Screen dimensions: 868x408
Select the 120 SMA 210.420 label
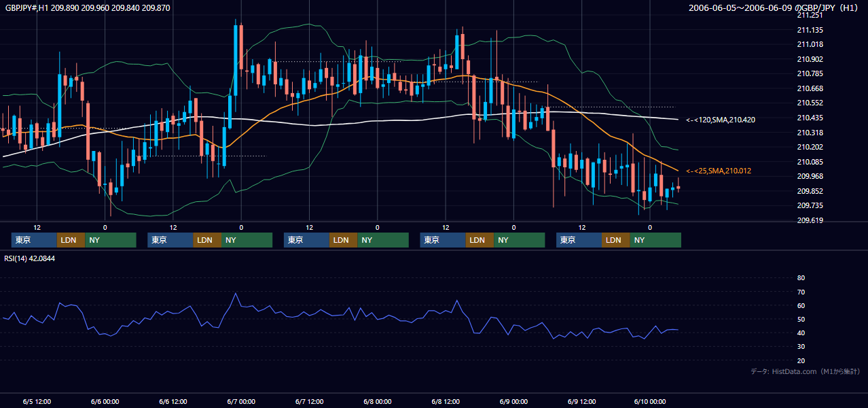point(721,120)
